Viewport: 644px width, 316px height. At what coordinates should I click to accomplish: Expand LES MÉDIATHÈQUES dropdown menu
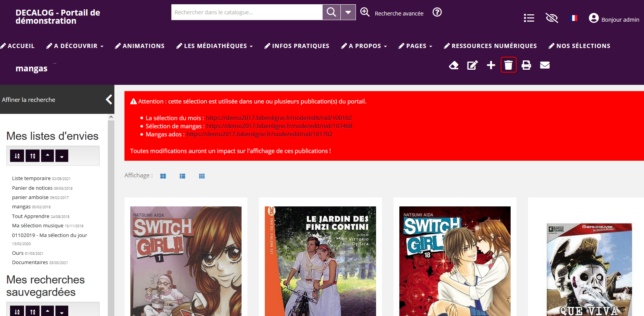(218, 46)
